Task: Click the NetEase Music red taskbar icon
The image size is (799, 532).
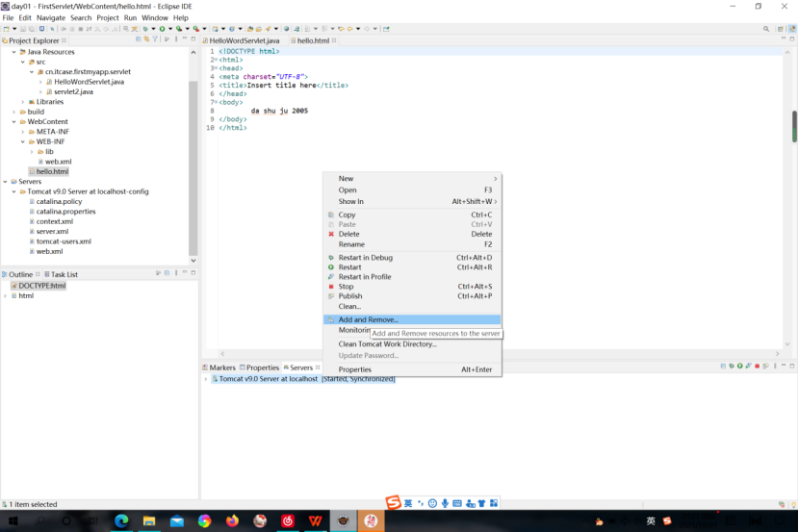Action: [288, 520]
